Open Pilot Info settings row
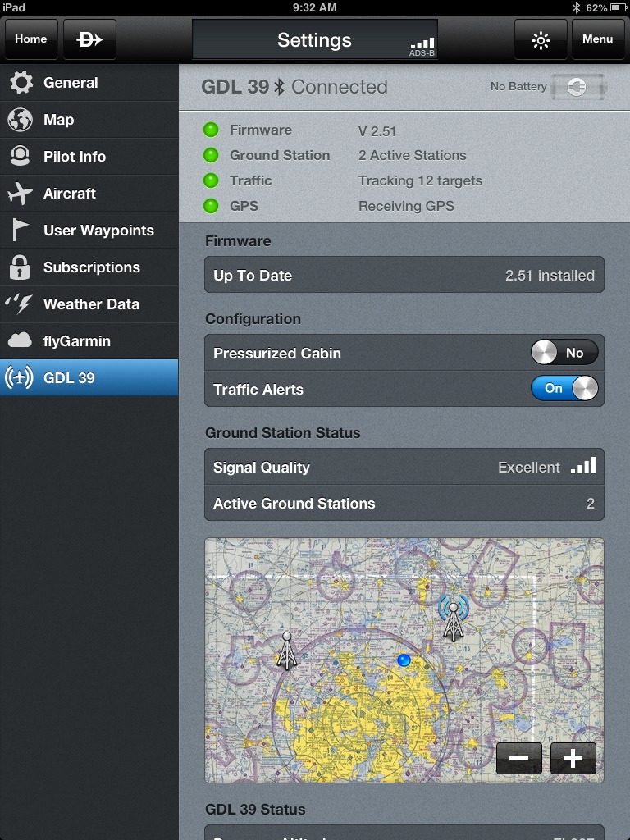 (89, 157)
